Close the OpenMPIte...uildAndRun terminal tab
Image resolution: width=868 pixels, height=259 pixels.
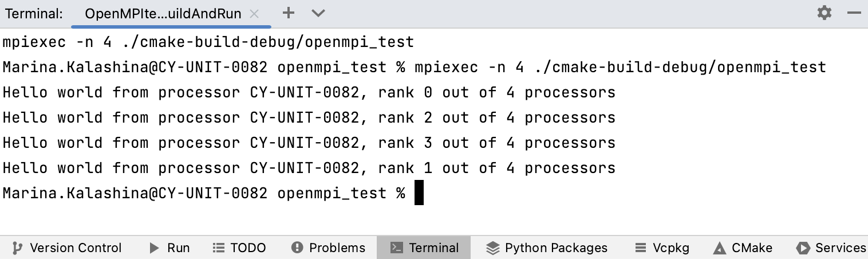[255, 14]
